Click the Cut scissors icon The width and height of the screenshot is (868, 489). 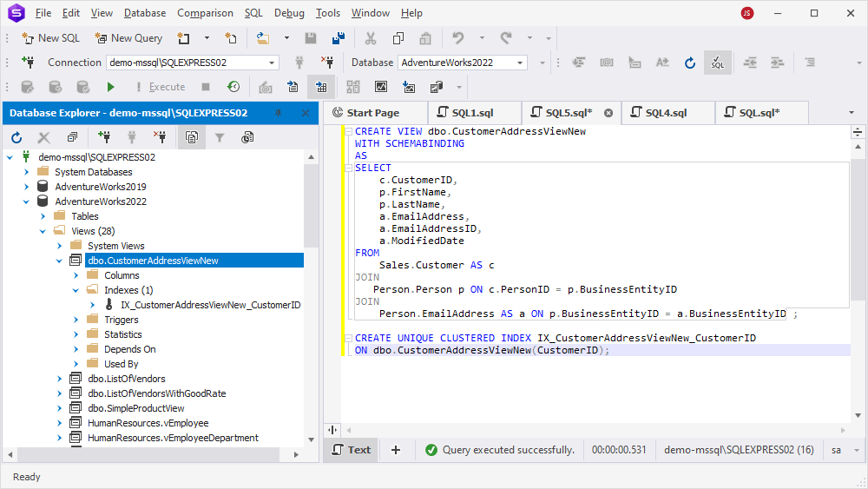pyautogui.click(x=371, y=38)
